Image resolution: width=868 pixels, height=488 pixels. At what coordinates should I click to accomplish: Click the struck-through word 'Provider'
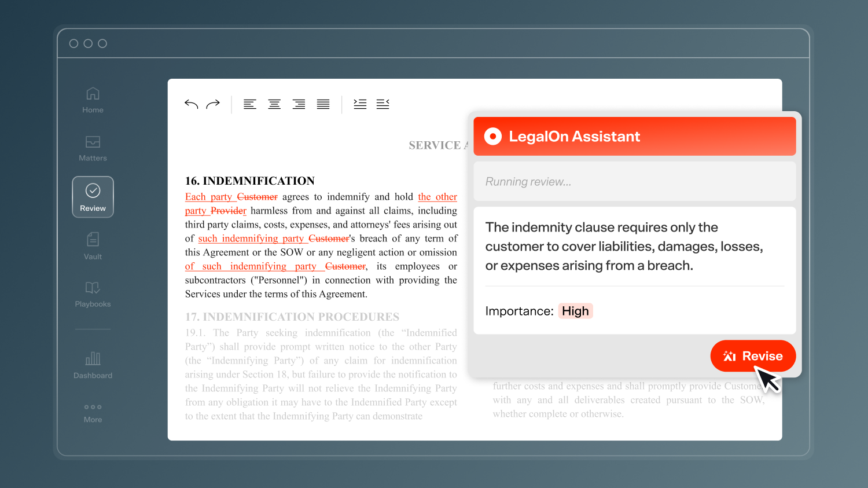coord(229,211)
